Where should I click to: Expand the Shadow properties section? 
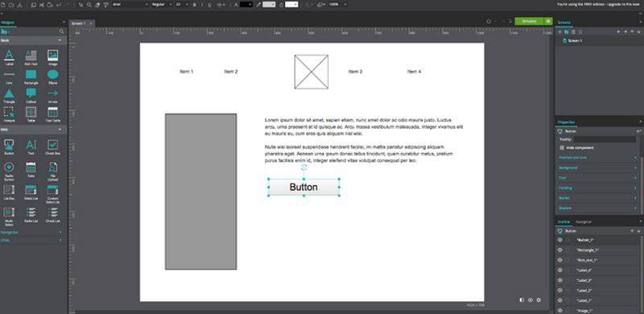pyautogui.click(x=597, y=208)
